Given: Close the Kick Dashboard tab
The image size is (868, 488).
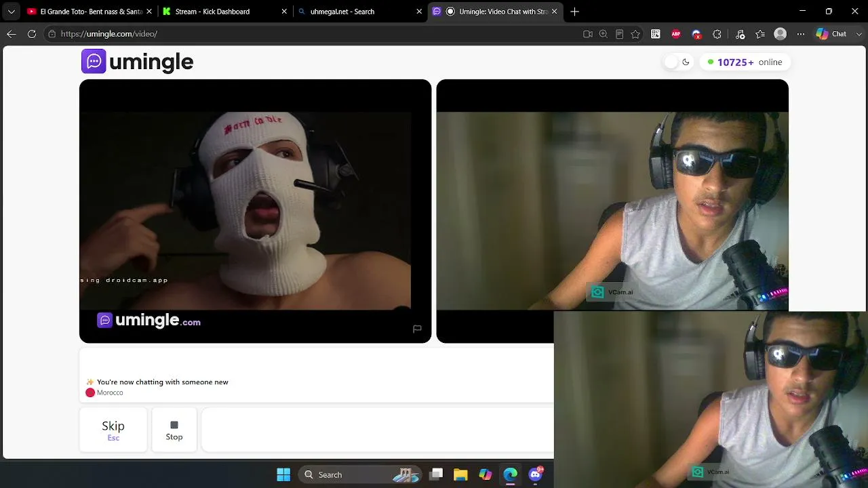Looking at the screenshot, I should point(284,12).
